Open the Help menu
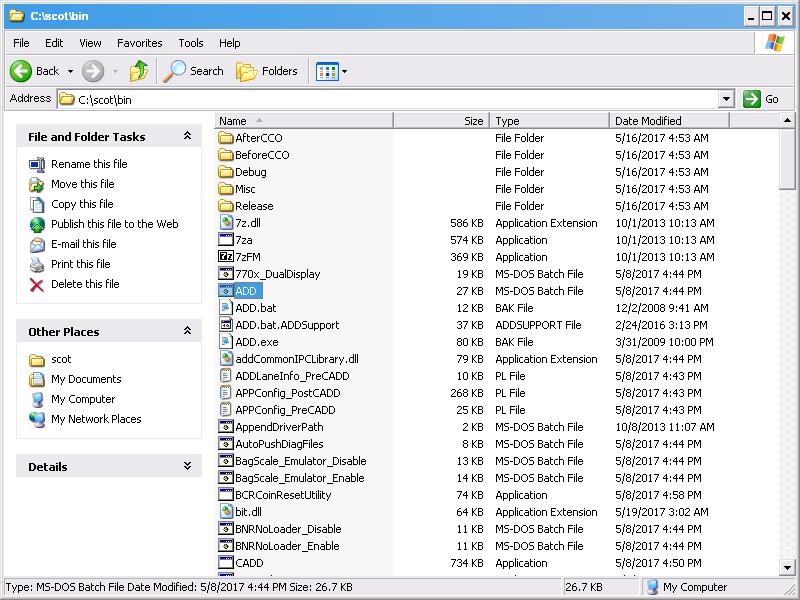The height and width of the screenshot is (600, 800). coord(230,43)
